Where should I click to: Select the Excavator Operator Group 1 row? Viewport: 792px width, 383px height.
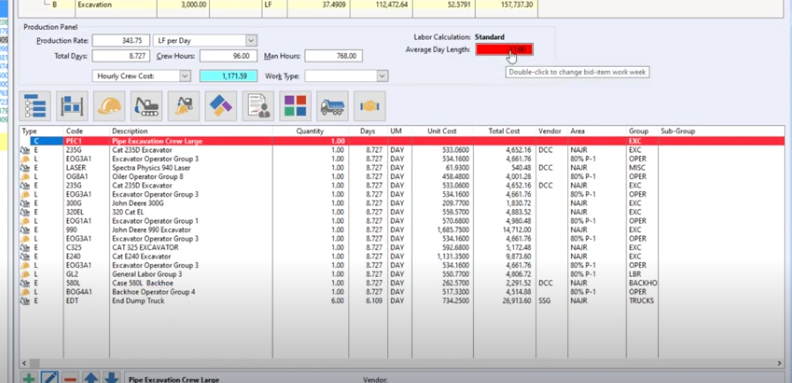[402, 221]
